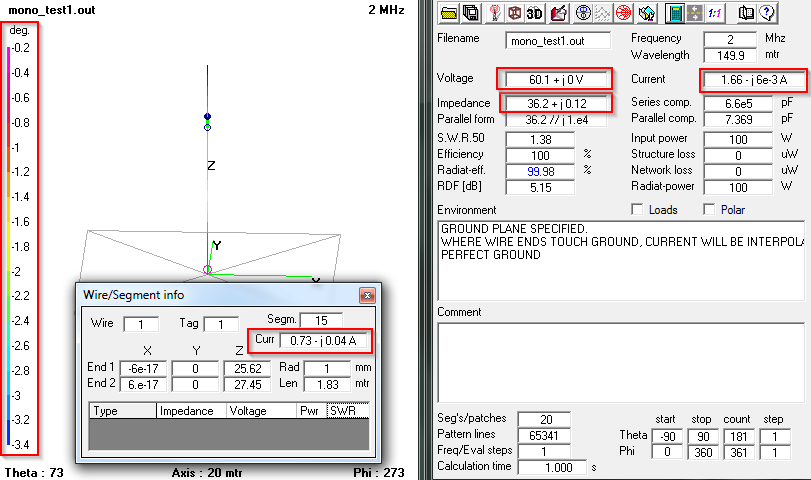Click the Impedance column header in table
This screenshot has height=480, width=811.
191,411
